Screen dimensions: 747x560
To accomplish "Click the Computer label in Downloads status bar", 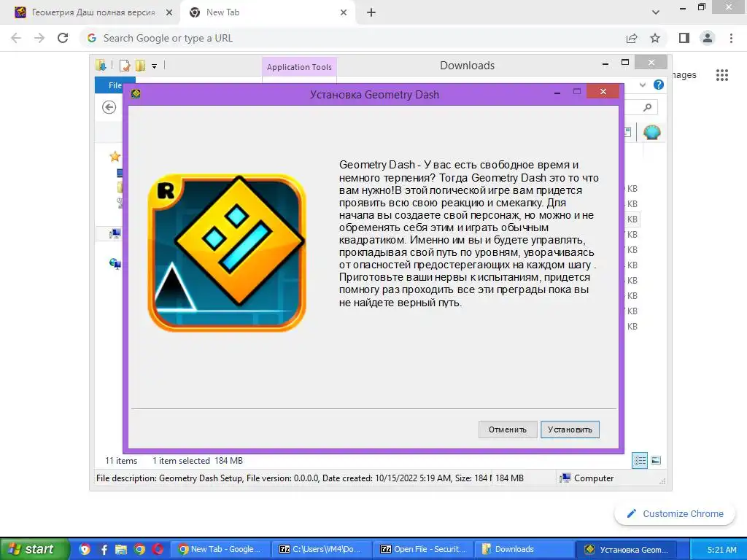I will (594, 478).
